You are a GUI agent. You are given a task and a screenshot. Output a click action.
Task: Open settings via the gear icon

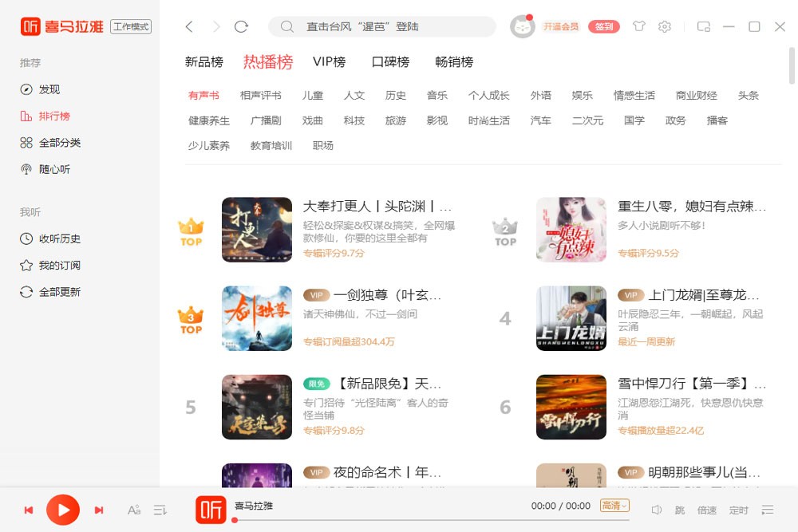coord(665,26)
